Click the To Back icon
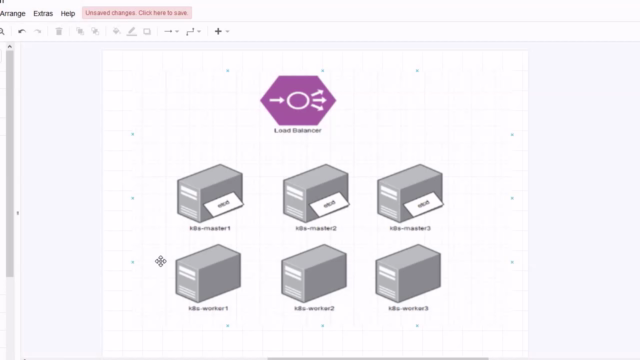This screenshot has width=640, height=360. (x=95, y=31)
